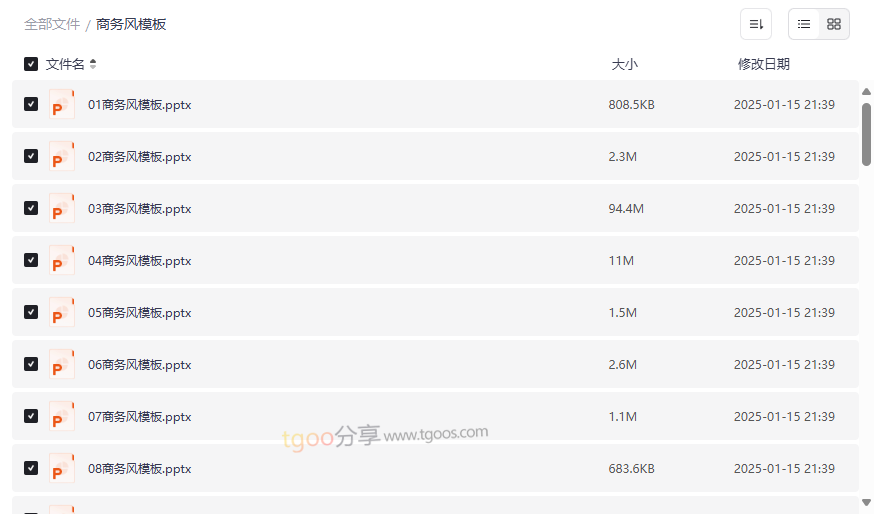
Task: Uncheck the 06商务风模板.pptx checkbox
Action: [x=31, y=365]
